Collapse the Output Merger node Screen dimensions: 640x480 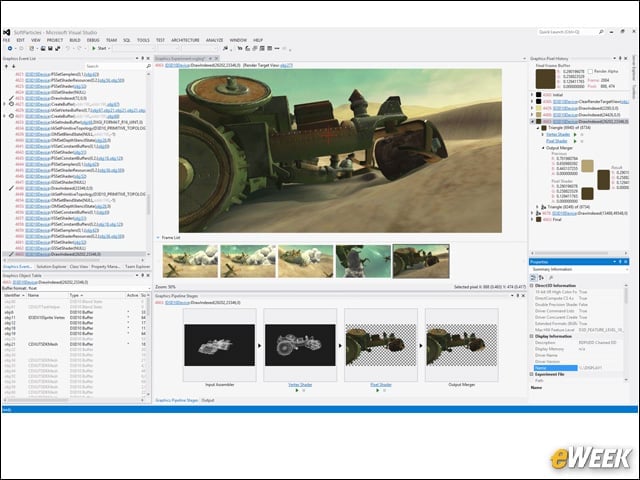543,148
